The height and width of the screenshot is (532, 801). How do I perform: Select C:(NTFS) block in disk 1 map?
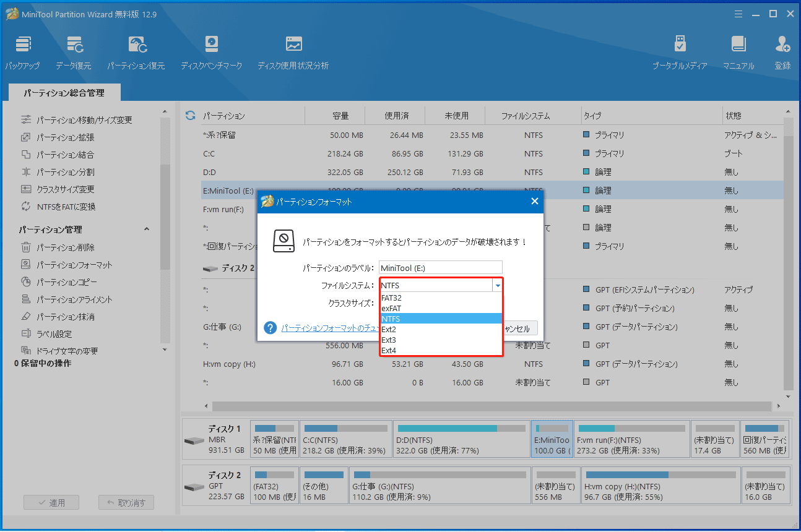(x=345, y=439)
